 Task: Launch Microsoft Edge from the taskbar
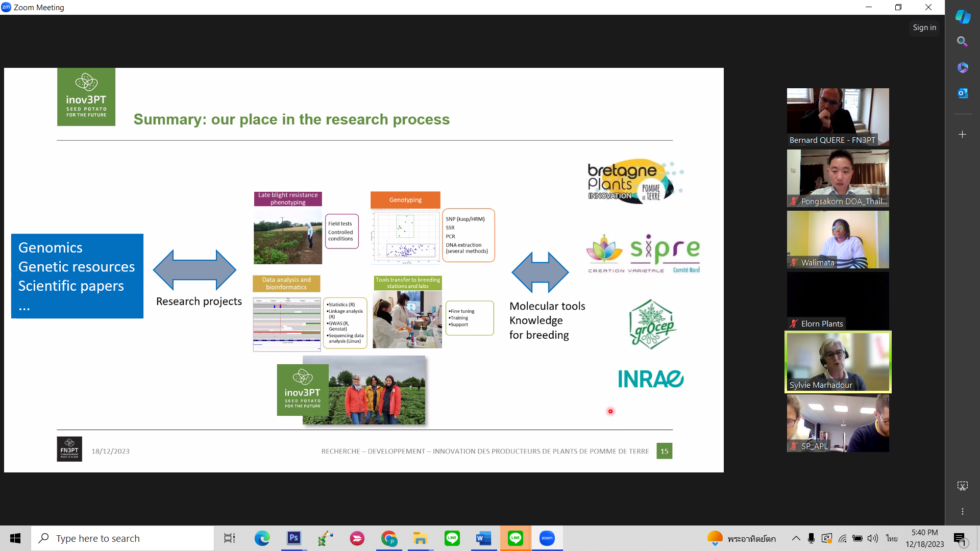pos(262,538)
